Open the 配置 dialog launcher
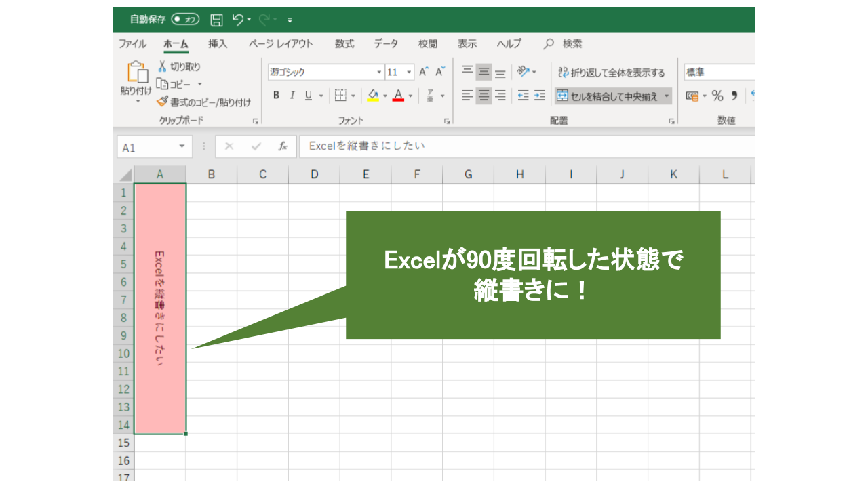The image size is (868, 488). [x=672, y=121]
